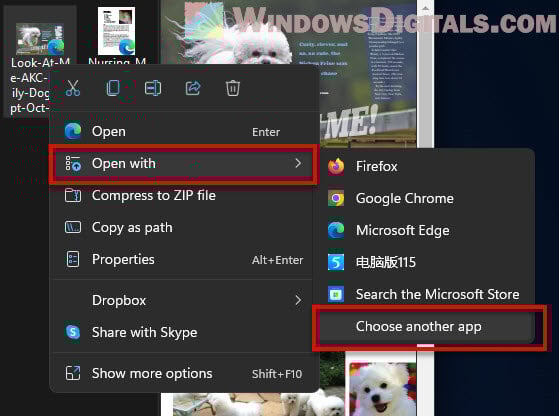559x416 pixels.
Task: Select Show more options
Action: click(x=183, y=373)
